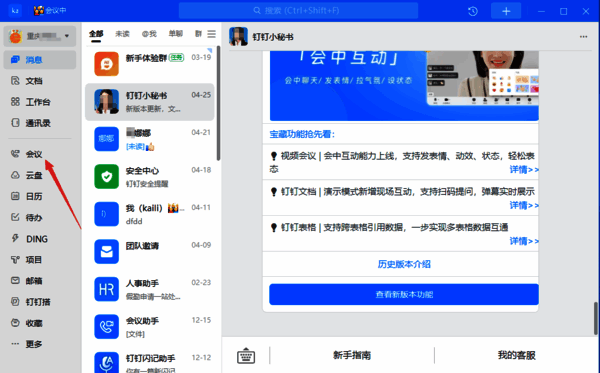Screen dimensions: 600x373
Task: Click 查看新版本功能 button
Action: click(x=404, y=294)
